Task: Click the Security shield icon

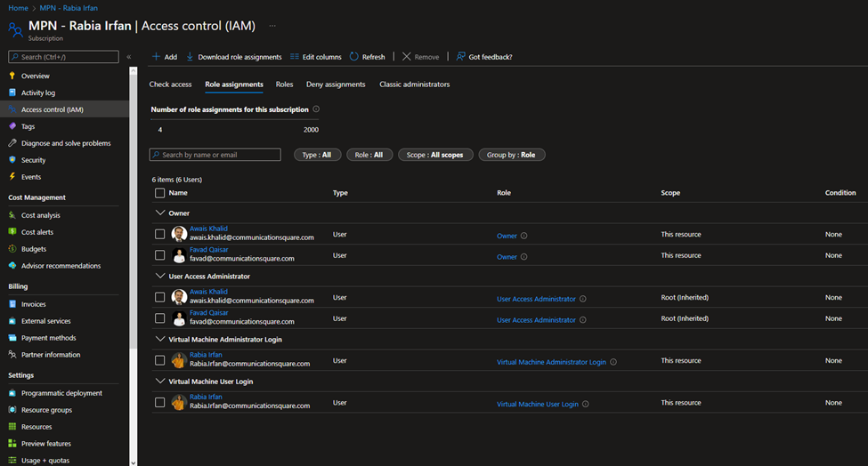Action: pyautogui.click(x=12, y=160)
